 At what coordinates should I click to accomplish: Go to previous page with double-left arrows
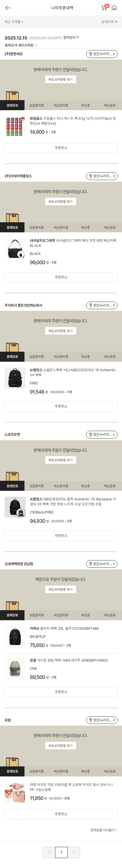[49, 852]
